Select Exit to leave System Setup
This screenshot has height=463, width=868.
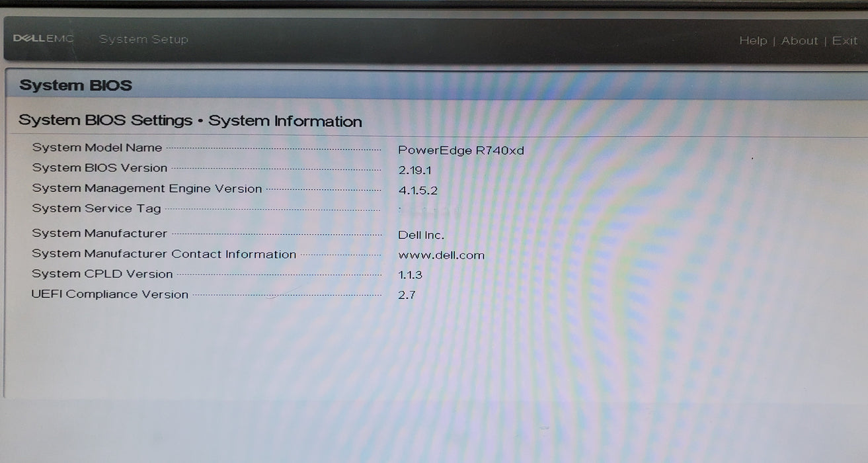(x=845, y=40)
